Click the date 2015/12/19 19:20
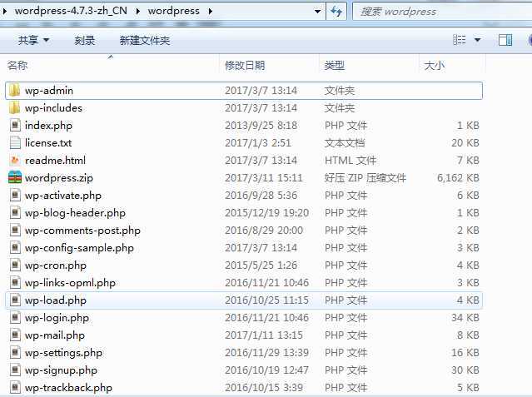 [266, 213]
